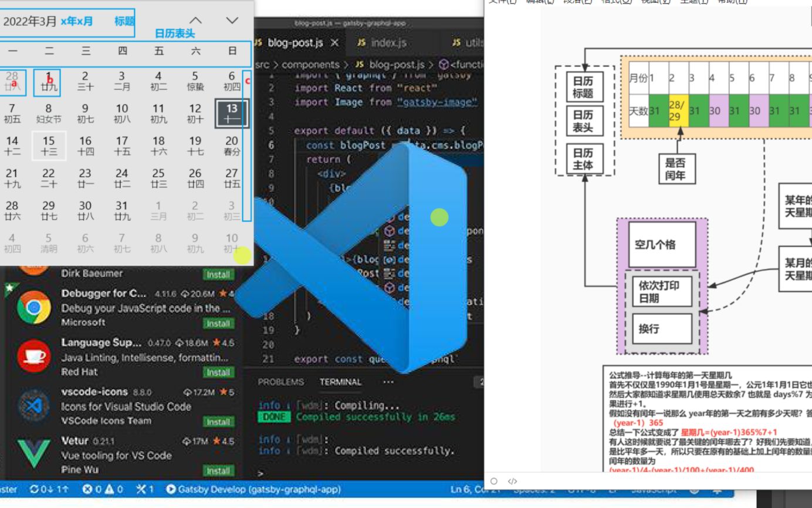Click the circle icon at document window bottom
This screenshot has height=508, width=812.
493,481
